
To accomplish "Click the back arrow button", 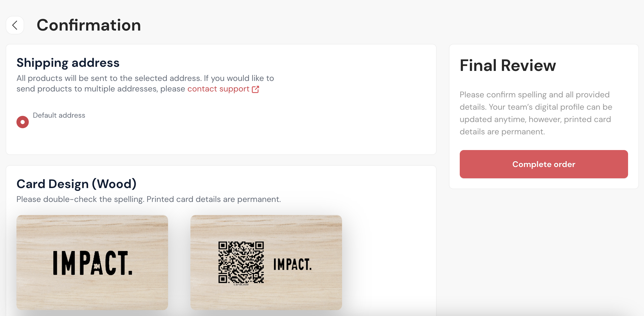I will (15, 25).
